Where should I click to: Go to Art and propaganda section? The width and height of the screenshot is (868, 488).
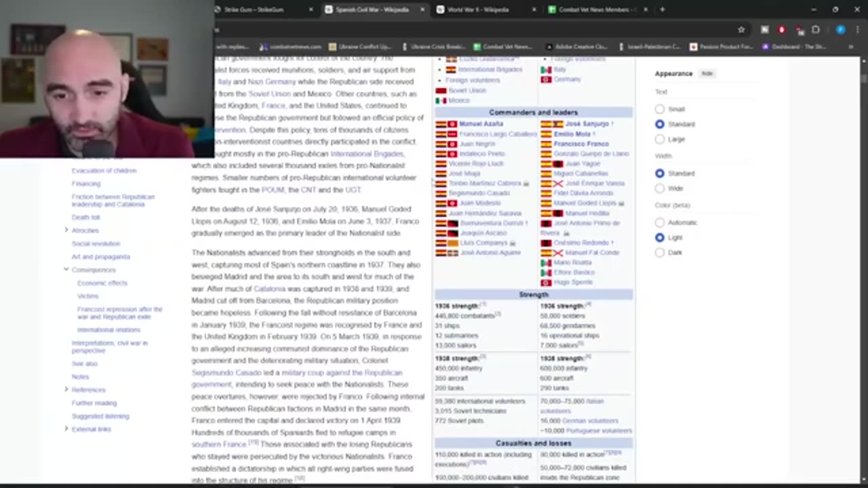pos(100,257)
